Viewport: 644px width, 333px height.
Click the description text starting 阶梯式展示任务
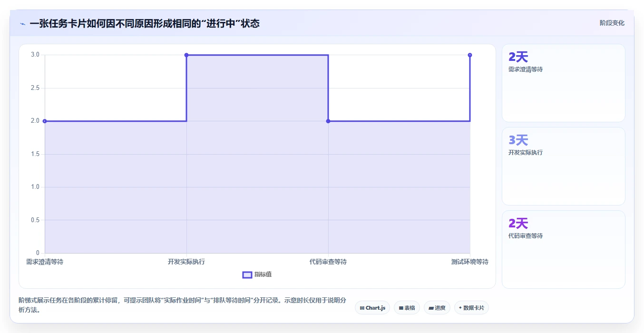[182, 305]
